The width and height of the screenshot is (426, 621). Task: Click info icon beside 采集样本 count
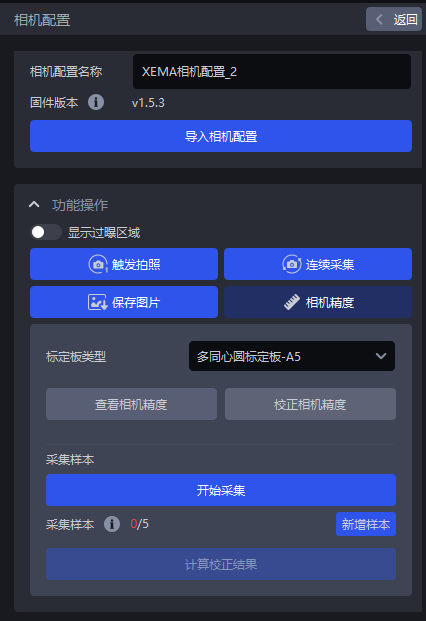click(x=112, y=524)
